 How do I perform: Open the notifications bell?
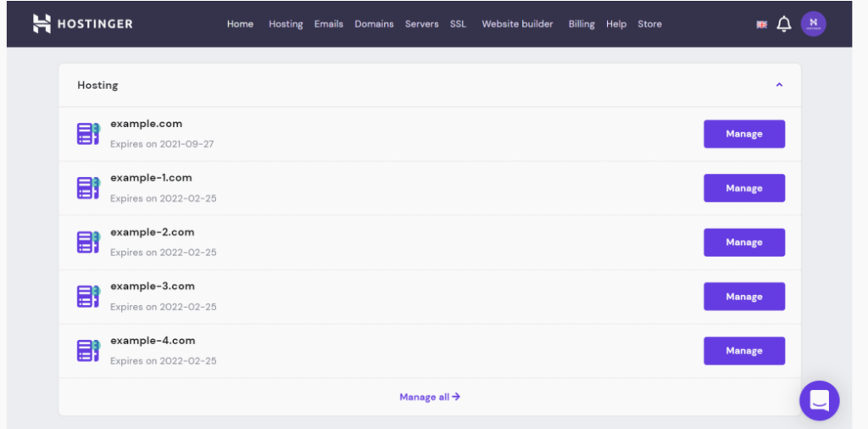point(784,25)
